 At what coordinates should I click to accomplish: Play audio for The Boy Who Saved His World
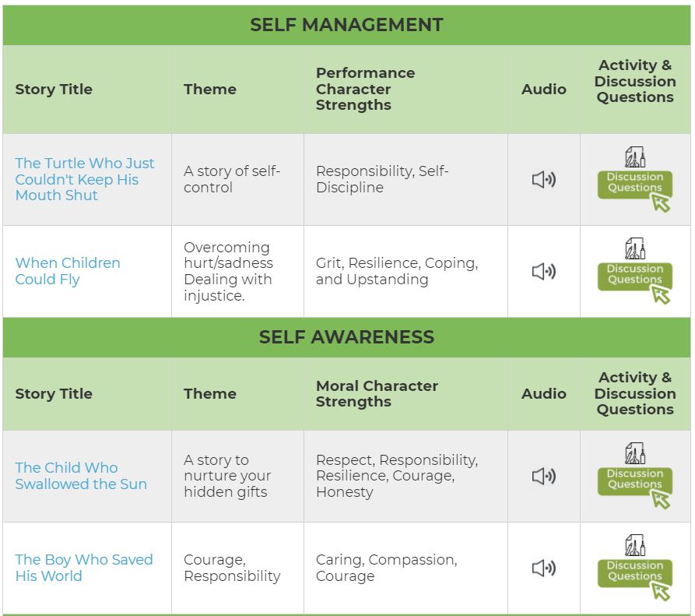(543, 568)
